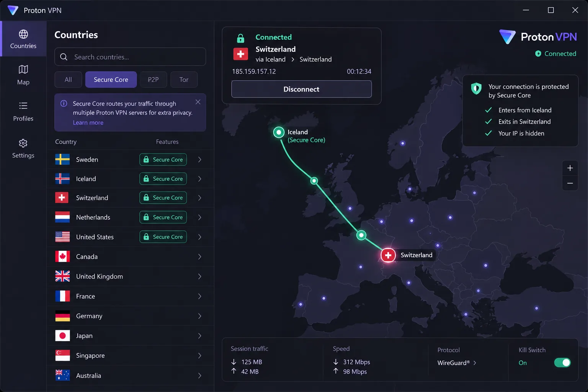Expand the Sweden server list
Image resolution: width=588 pixels, height=392 pixels.
(x=199, y=160)
